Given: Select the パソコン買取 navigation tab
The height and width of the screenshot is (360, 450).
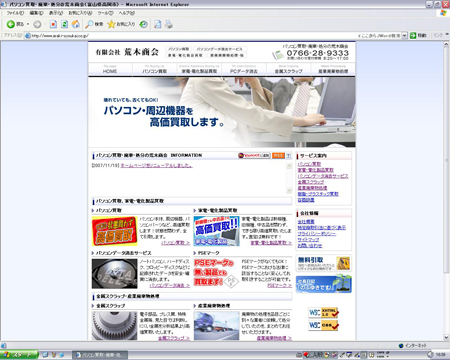Looking at the screenshot, I should point(155,69).
